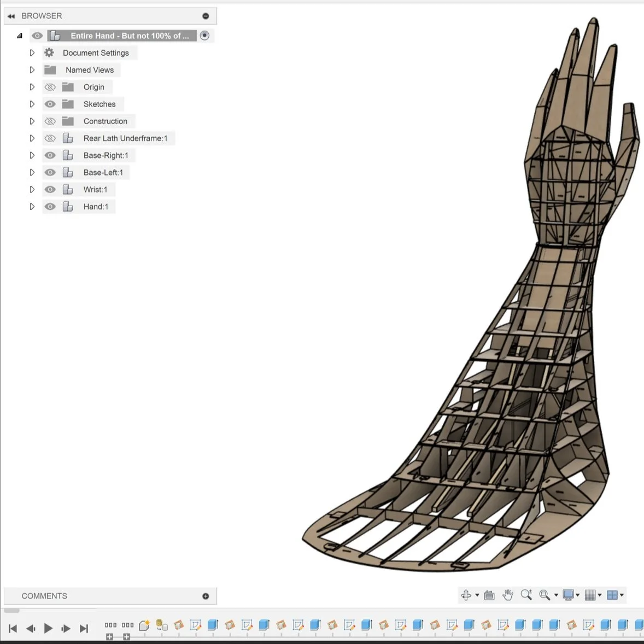Activate the Pan hand tool

click(508, 595)
